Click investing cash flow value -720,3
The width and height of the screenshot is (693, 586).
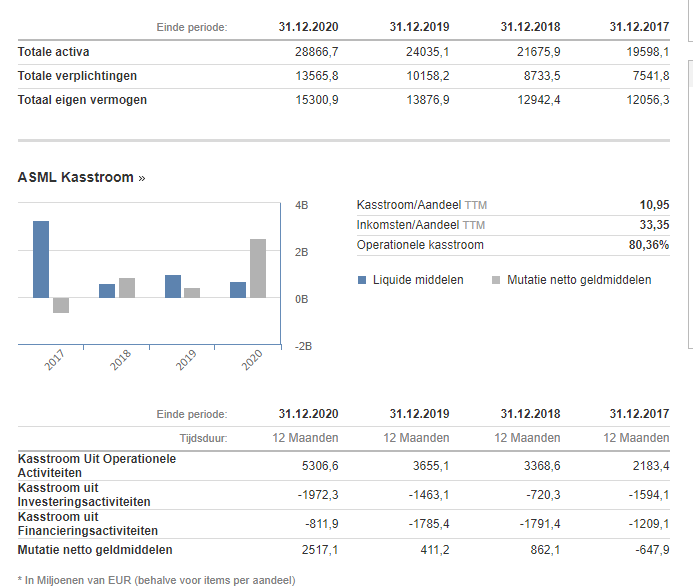click(543, 495)
